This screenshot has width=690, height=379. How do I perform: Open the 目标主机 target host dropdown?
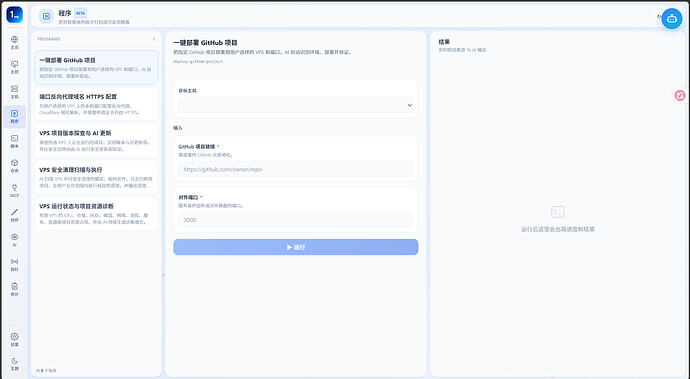click(296, 105)
